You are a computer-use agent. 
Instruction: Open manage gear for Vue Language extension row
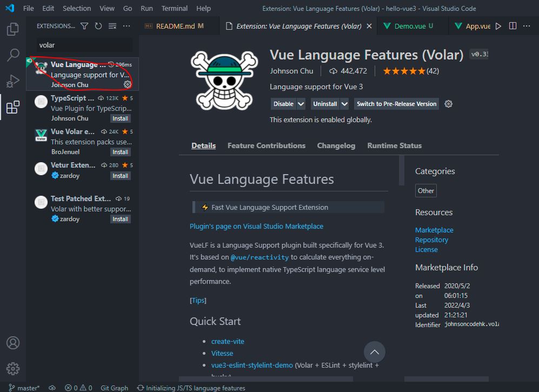pyautogui.click(x=127, y=84)
